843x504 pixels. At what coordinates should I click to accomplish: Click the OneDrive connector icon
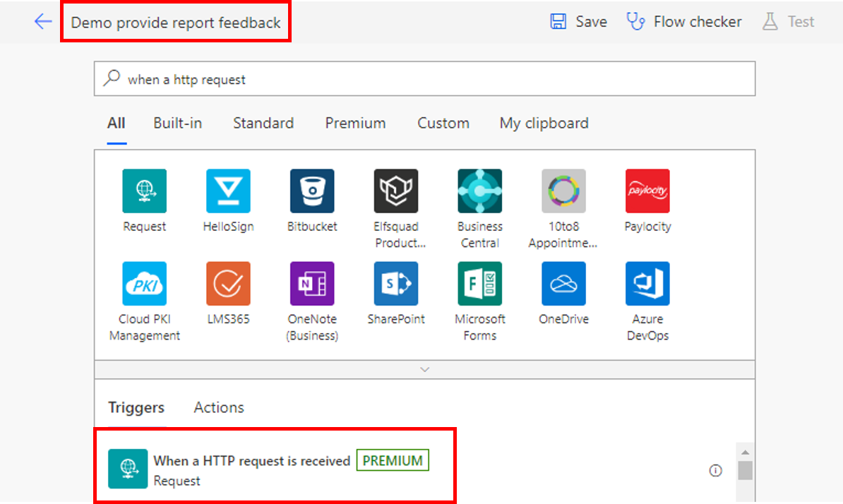tap(563, 284)
